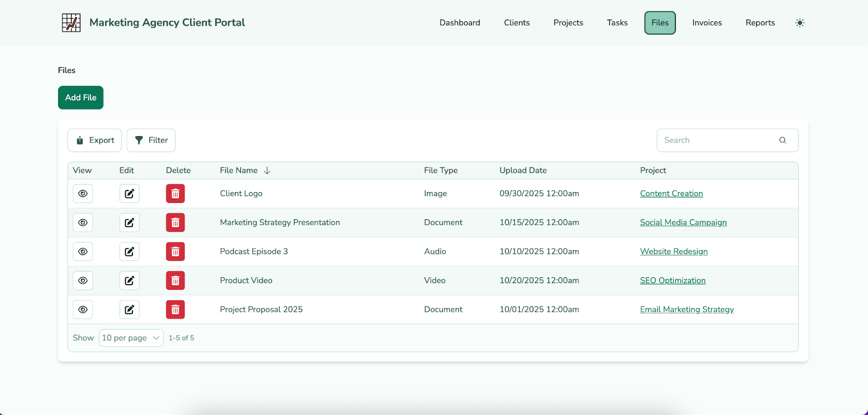Delete the Podcast Episode 3 file
This screenshot has height=415, width=868.
click(175, 252)
